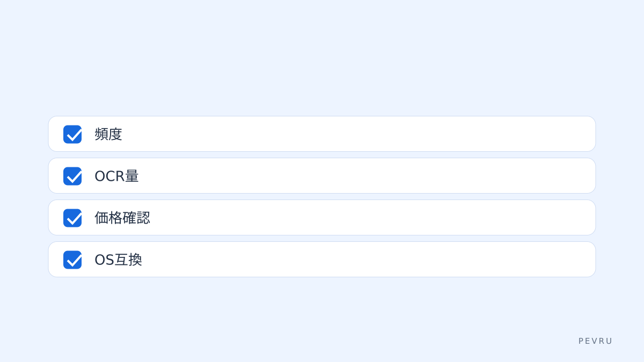Select the 価格確認 label text
The height and width of the screenshot is (362, 644).
point(122,218)
